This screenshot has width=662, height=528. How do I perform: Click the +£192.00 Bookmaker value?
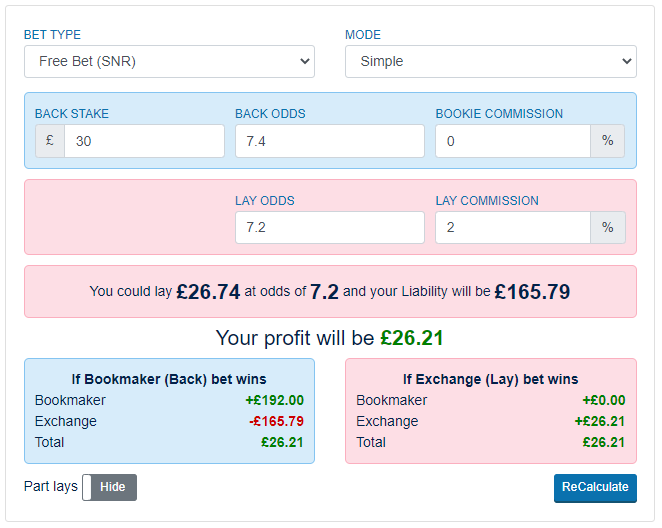point(274,400)
